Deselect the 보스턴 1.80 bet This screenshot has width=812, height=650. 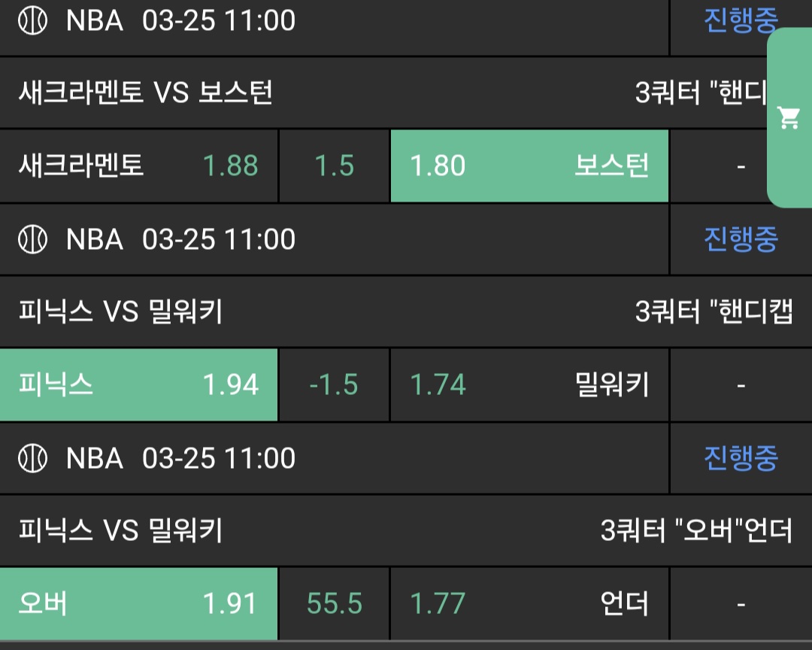click(529, 166)
